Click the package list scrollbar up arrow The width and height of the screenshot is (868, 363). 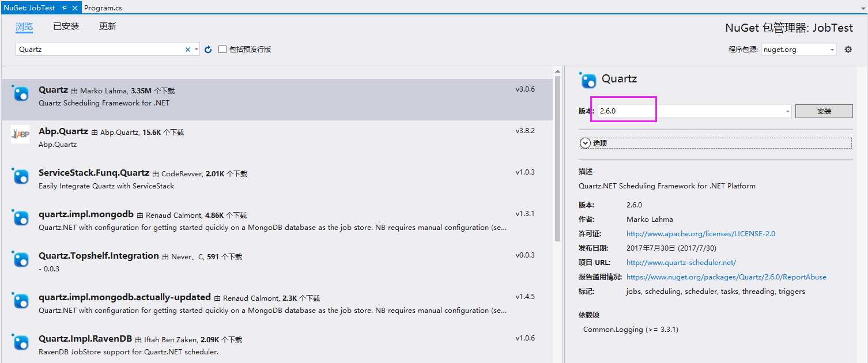point(557,71)
